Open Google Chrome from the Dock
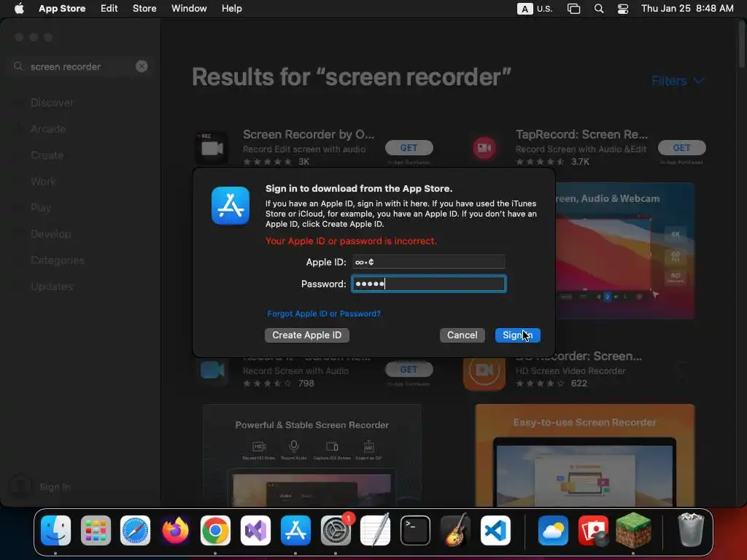The width and height of the screenshot is (747, 560). click(x=215, y=530)
